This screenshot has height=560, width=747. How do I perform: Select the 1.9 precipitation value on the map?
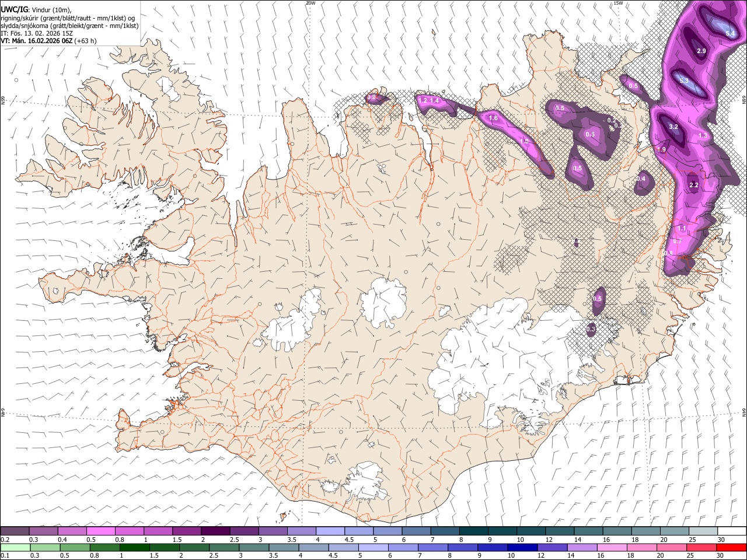[x=661, y=150]
